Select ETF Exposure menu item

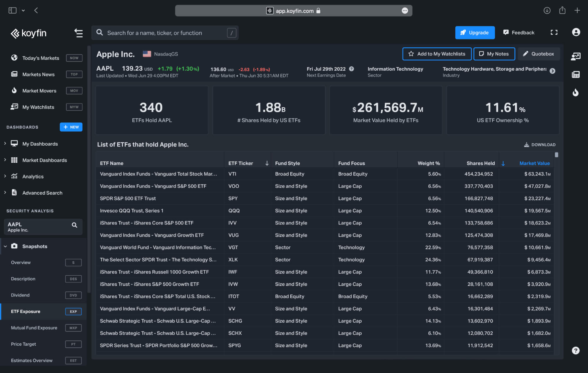[x=44, y=312]
